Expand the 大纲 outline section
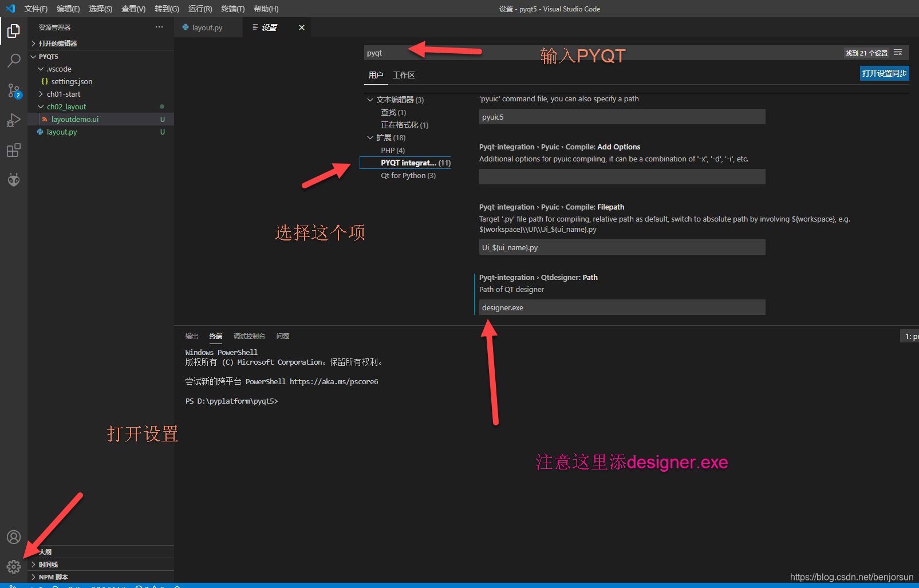Viewport: 919px width, 588px height. 101,552
